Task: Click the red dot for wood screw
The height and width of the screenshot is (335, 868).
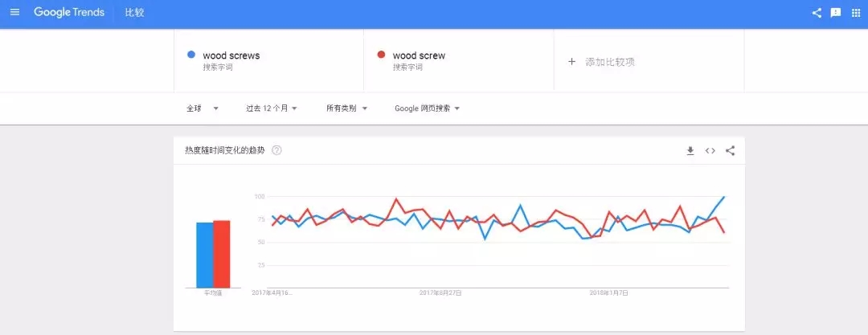Action: click(x=380, y=55)
